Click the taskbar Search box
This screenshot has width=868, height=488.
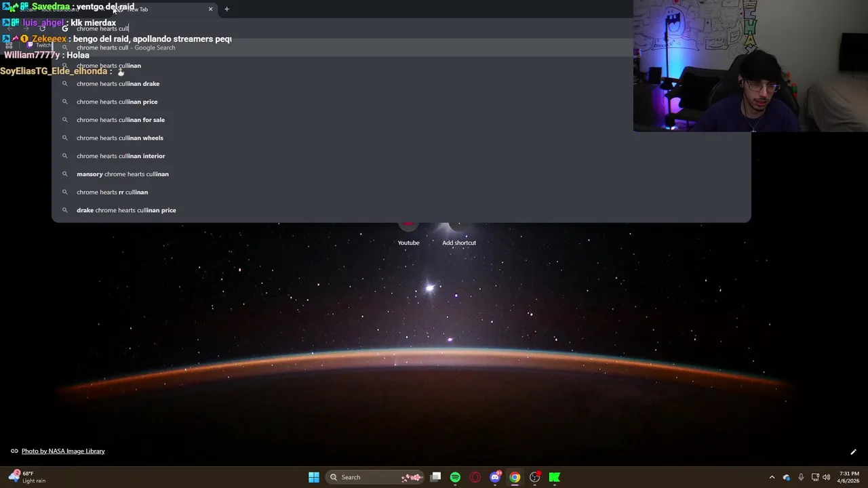point(374,477)
